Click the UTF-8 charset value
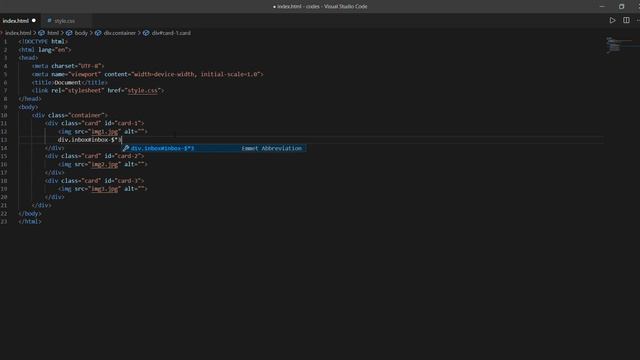Image resolution: width=640 pixels, height=360 pixels. pos(88,66)
